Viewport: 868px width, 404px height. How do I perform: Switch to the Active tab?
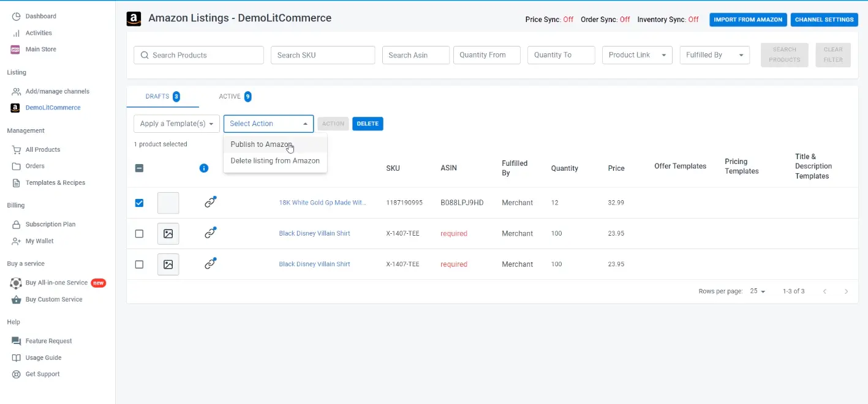pyautogui.click(x=235, y=97)
